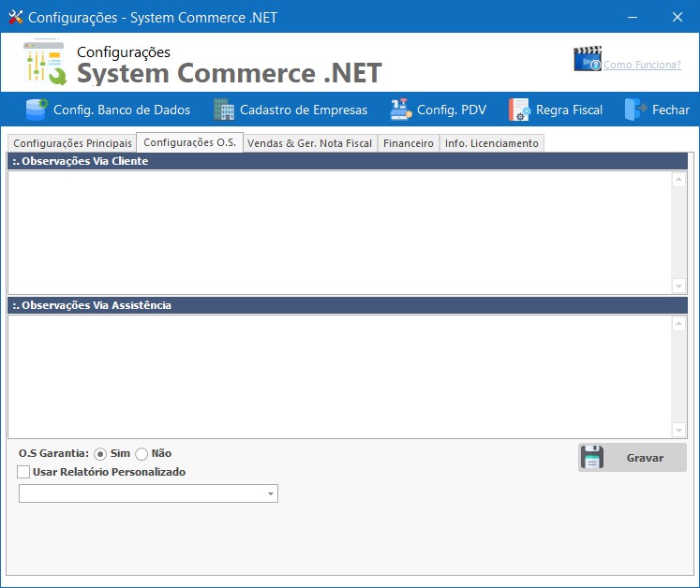
Task: Open the custom report dropdown list
Action: 270,493
